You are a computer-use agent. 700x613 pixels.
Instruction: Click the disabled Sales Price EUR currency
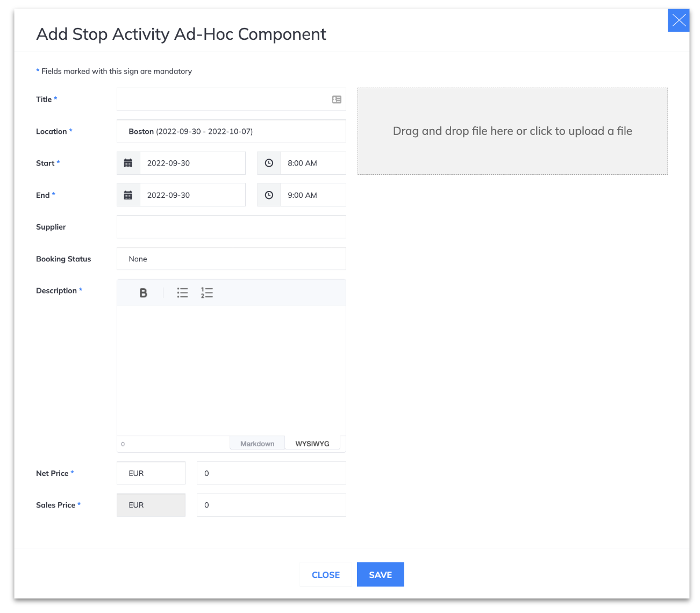point(151,505)
